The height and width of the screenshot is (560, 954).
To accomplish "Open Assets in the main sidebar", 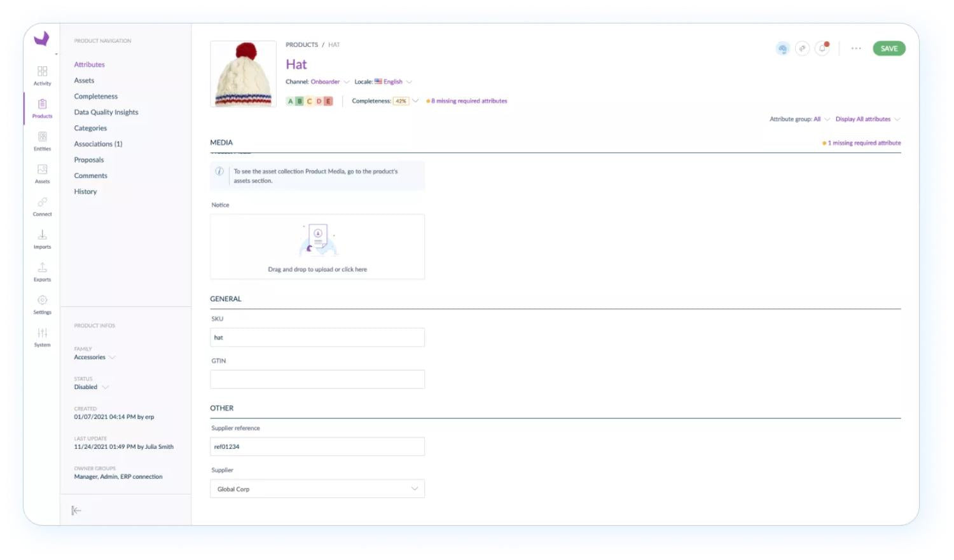I will [42, 174].
